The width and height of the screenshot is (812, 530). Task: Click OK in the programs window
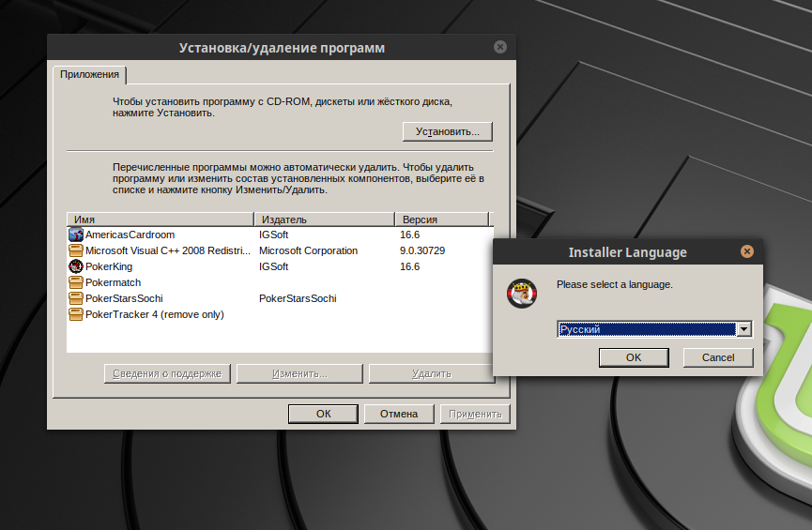[323, 414]
